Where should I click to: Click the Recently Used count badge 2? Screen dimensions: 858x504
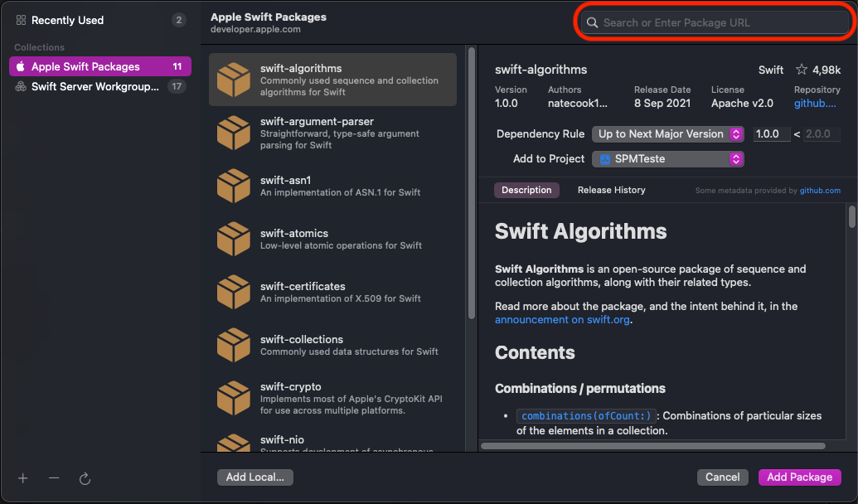[x=178, y=20]
